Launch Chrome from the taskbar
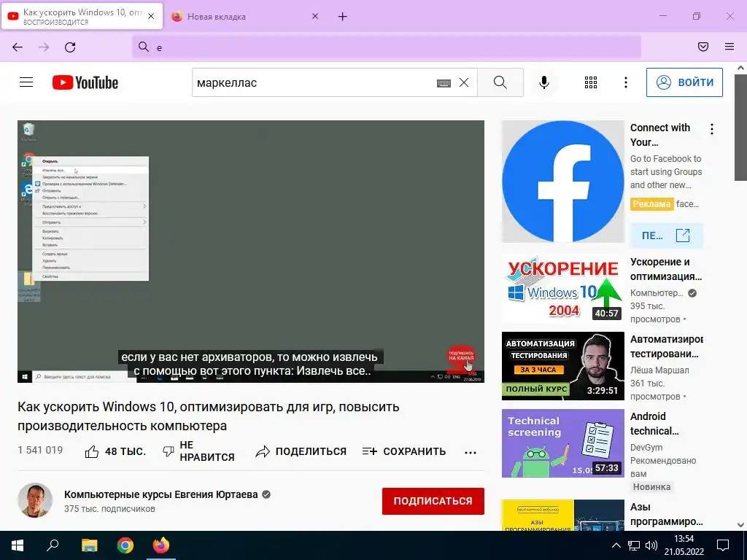 pos(125,545)
